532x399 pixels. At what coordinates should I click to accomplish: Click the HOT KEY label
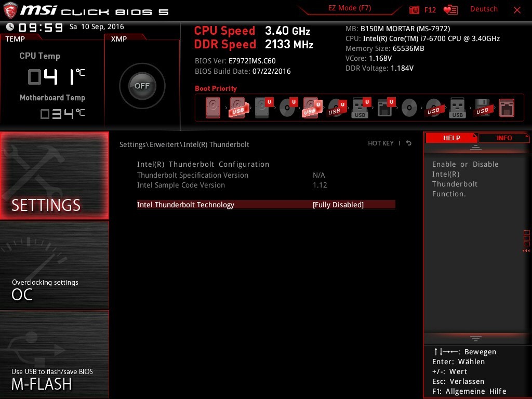click(381, 143)
